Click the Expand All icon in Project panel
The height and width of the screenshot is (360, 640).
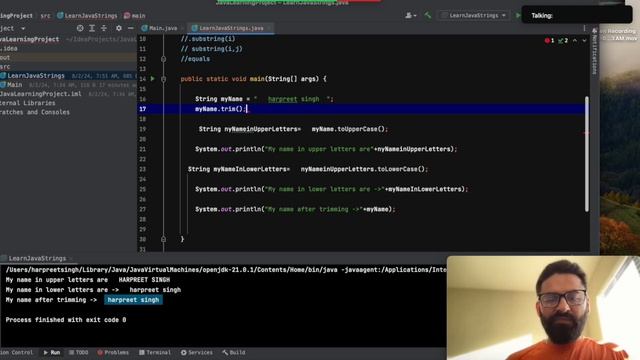(x=92, y=28)
